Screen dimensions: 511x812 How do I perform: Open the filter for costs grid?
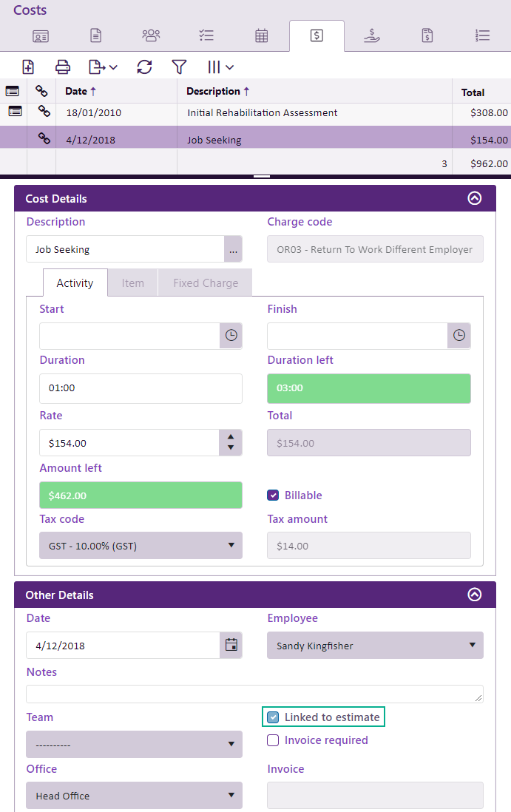coord(179,67)
